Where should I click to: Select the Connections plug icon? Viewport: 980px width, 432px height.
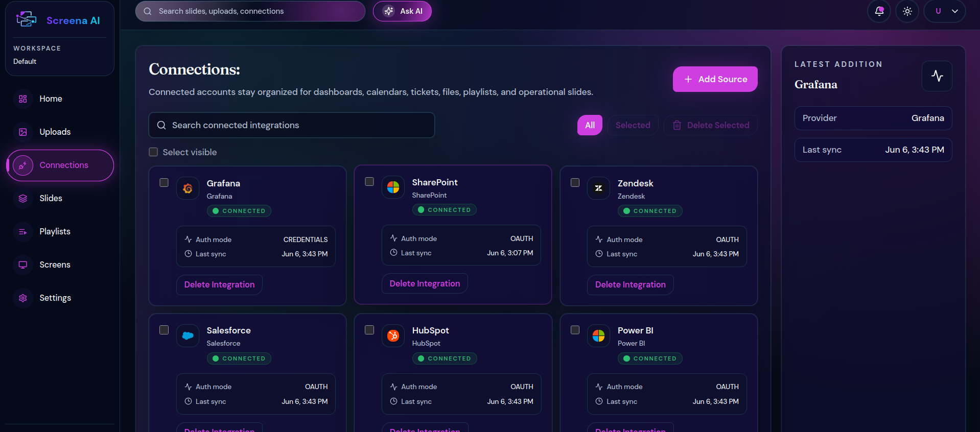(x=23, y=165)
